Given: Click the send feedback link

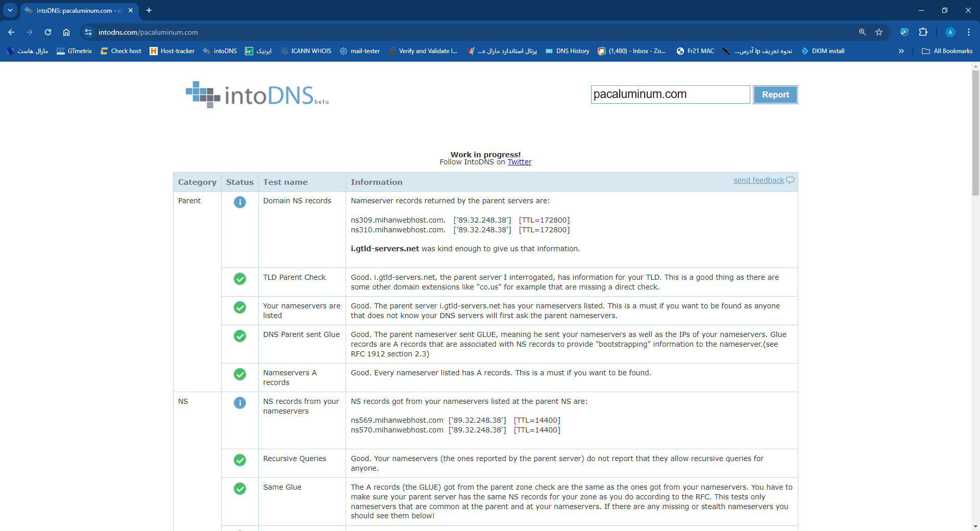Looking at the screenshot, I should point(758,180).
